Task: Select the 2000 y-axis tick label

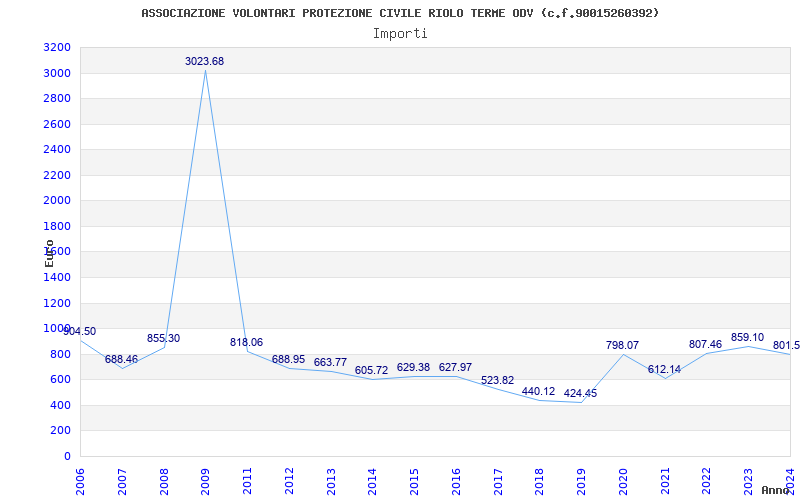Action: (57, 201)
